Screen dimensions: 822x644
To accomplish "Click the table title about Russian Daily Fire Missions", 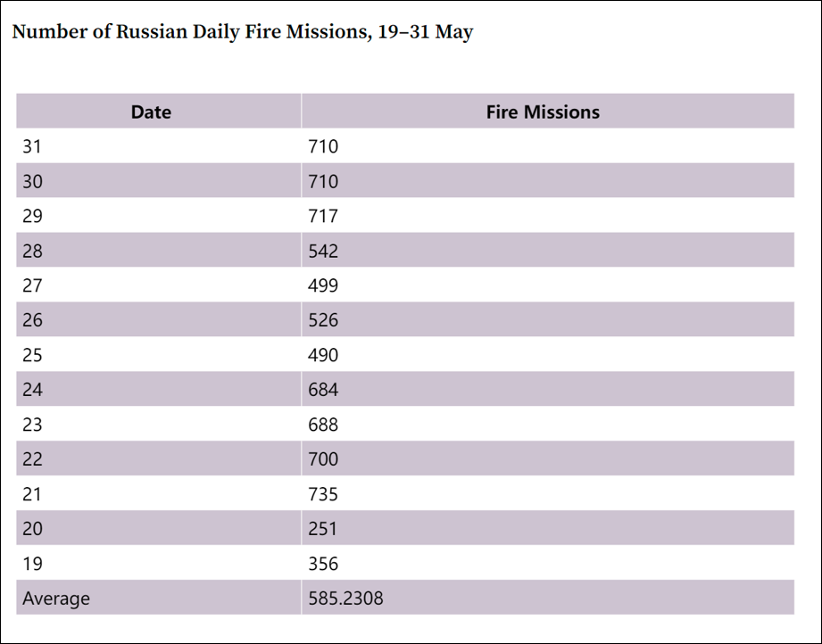I will click(x=243, y=33).
